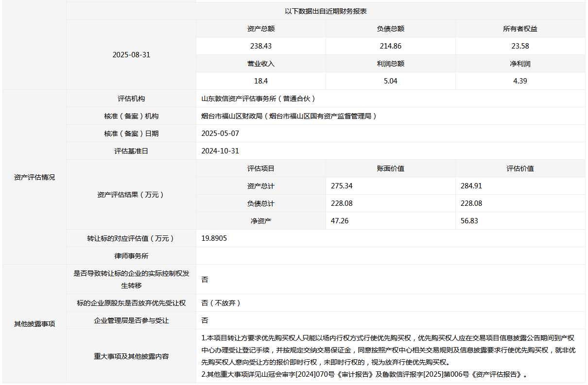
Task: Click the approval date 2025-05-07
Action: (220, 134)
